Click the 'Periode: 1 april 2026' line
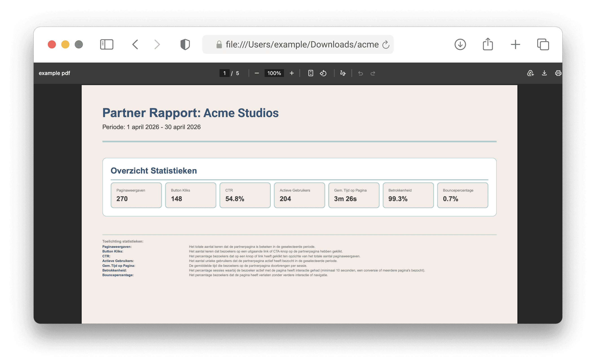The width and height of the screenshot is (596, 364). pyautogui.click(x=152, y=127)
